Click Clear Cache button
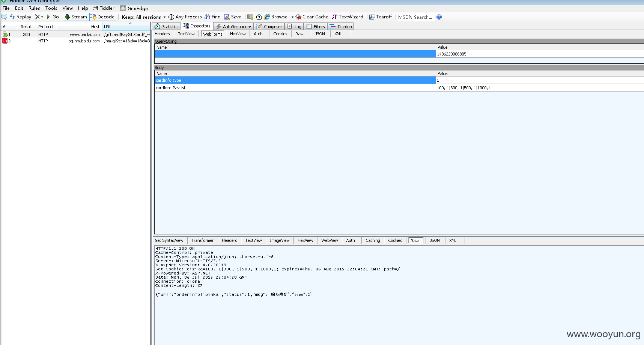The width and height of the screenshot is (644, 345). pyautogui.click(x=312, y=17)
